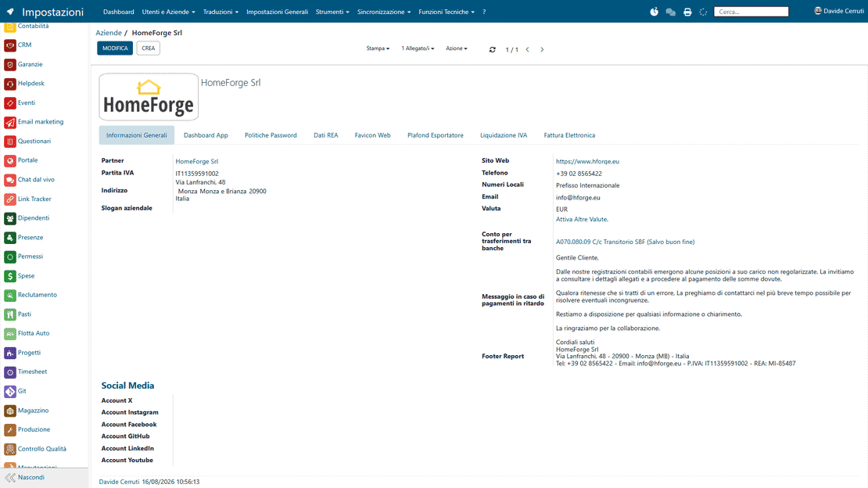This screenshot has height=488, width=868.
Task: Click the activities clock icon in top bar
Action: [654, 12]
